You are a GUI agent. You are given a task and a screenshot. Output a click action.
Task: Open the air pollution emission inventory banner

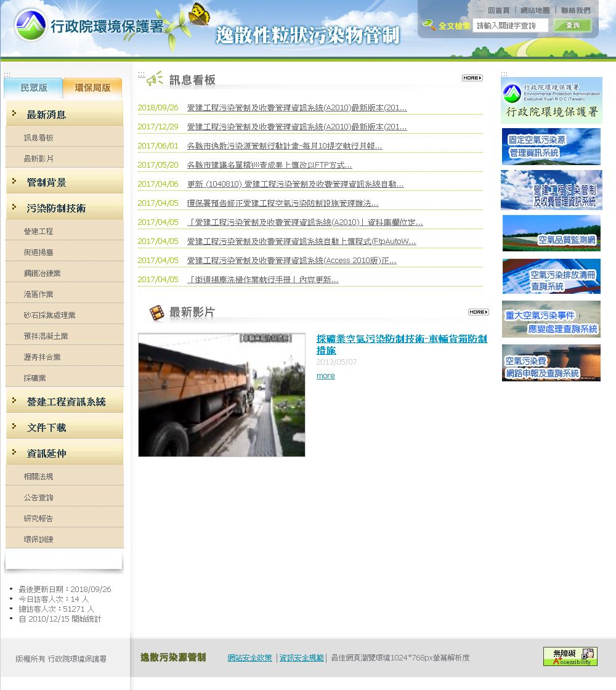[551, 276]
